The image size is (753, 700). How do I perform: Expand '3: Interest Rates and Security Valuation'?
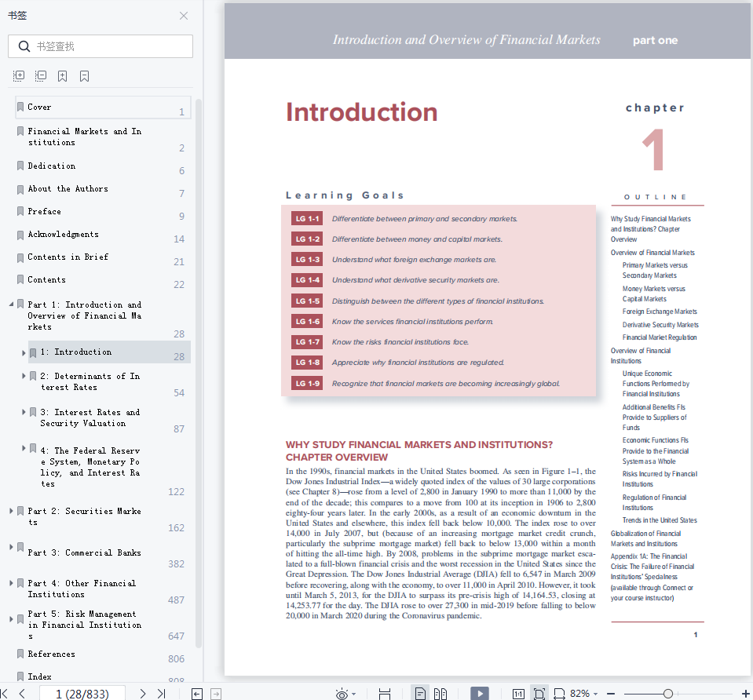point(24,412)
